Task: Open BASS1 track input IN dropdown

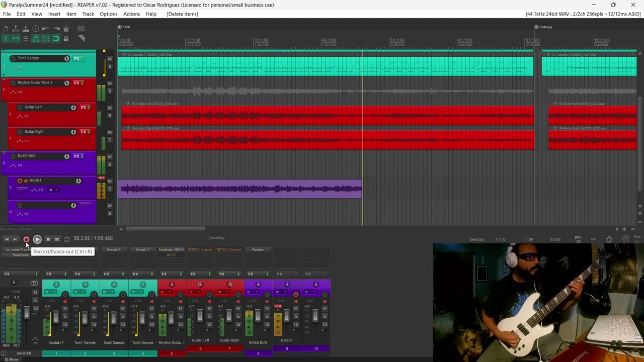Action: [52, 190]
